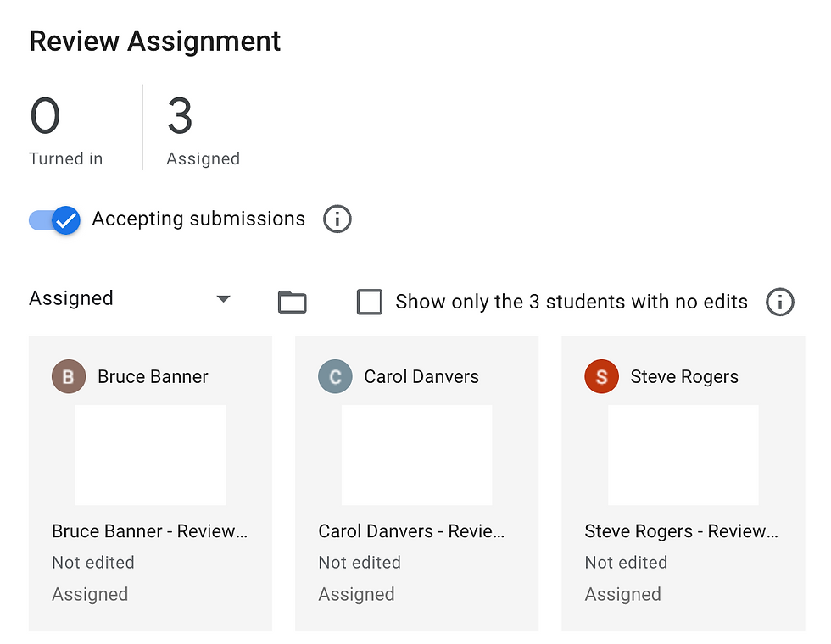Click the Carol Danvers student name
This screenshot has width=831, height=644.
click(421, 376)
